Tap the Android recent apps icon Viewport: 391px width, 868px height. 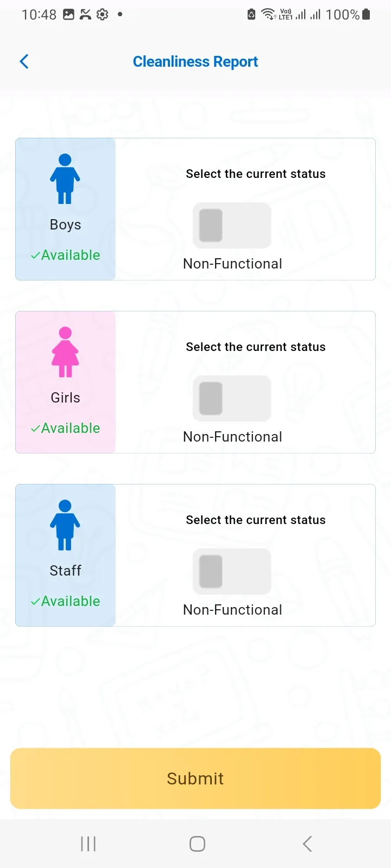[x=88, y=844]
